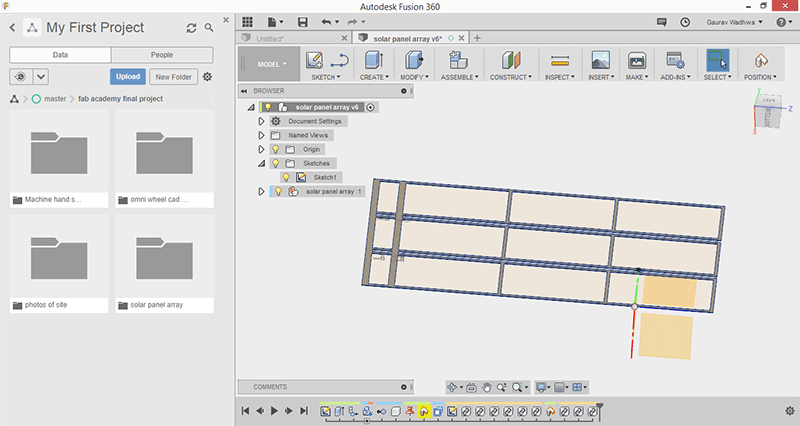Click the Select tool icon

pyautogui.click(x=718, y=60)
